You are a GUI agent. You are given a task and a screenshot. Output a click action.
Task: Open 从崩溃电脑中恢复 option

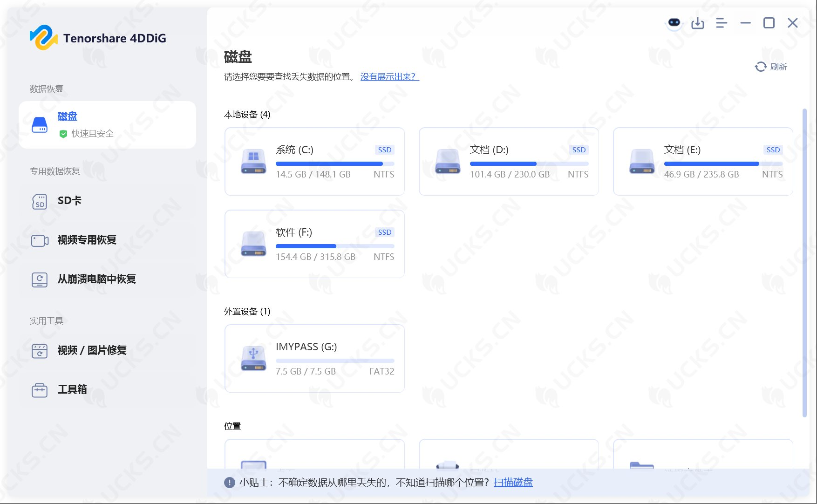tap(107, 279)
